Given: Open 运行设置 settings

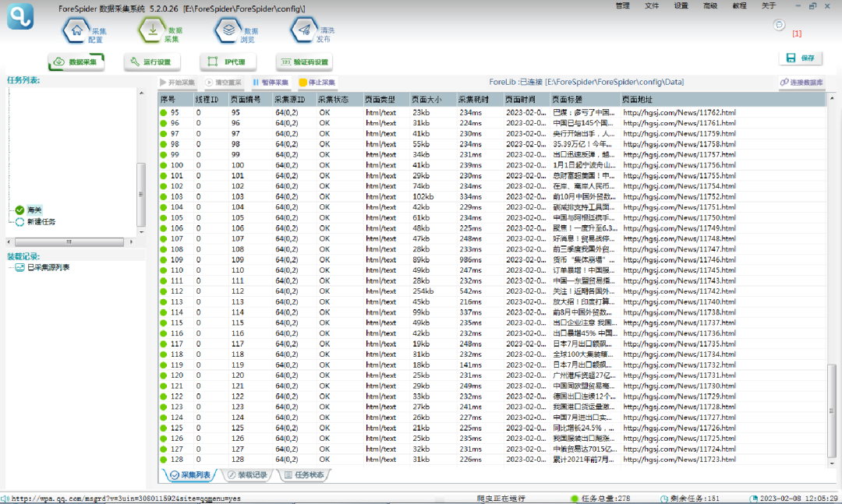Looking at the screenshot, I should click(152, 62).
